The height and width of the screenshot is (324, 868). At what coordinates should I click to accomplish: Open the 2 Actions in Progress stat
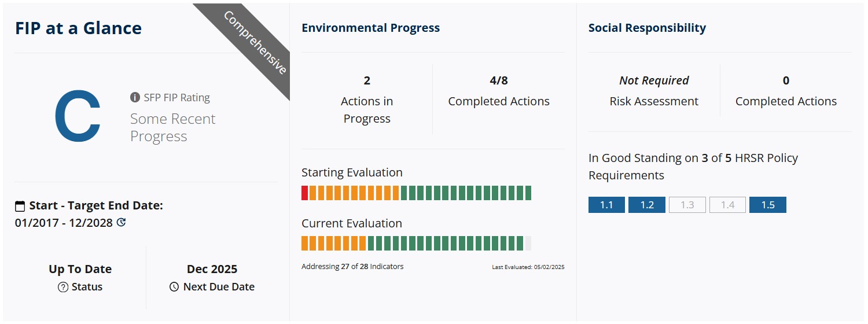click(x=367, y=100)
